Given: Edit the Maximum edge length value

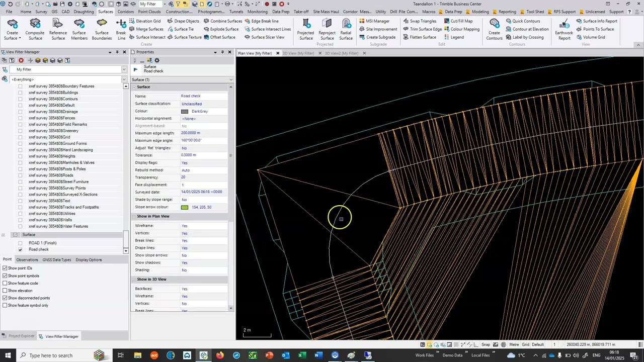Looking at the screenshot, I should (204, 133).
